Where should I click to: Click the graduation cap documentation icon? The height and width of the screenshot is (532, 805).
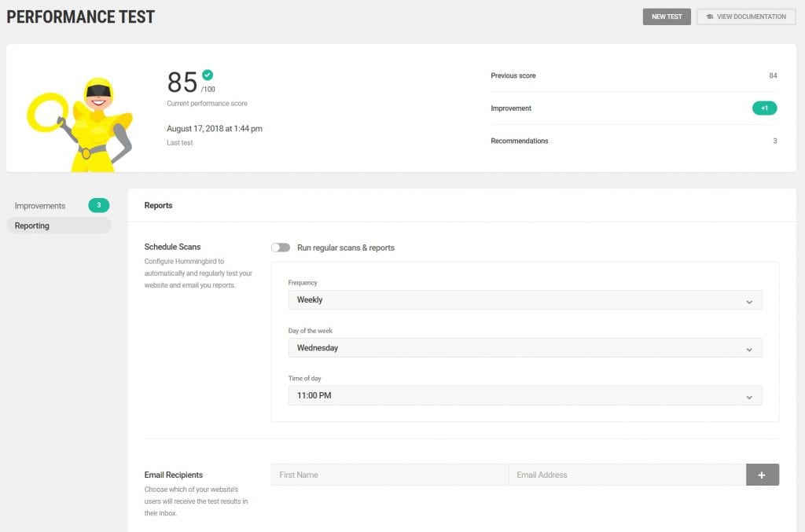710,17
